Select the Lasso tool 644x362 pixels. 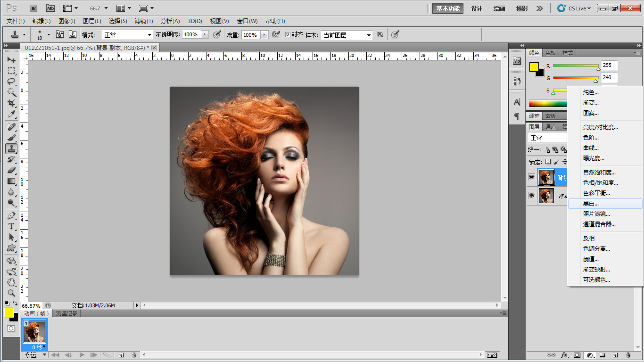(x=11, y=81)
